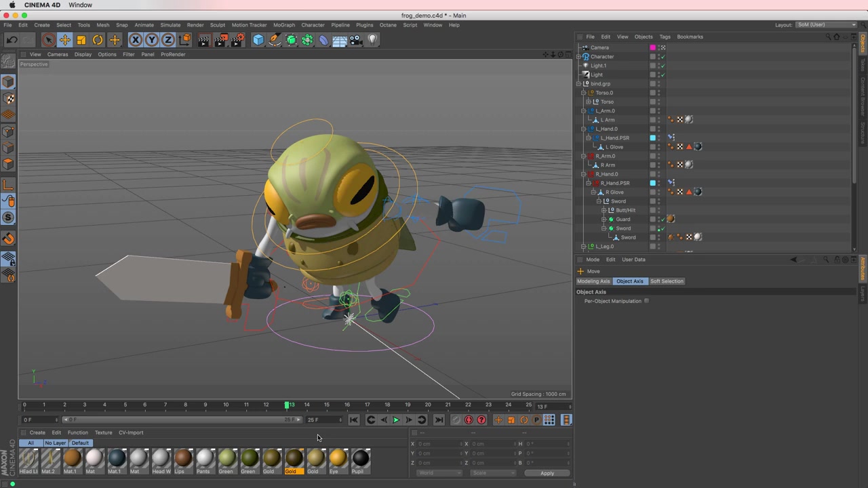This screenshot has height=488, width=868.
Task: Expand the Character object in the Object Manager
Action: (580, 56)
